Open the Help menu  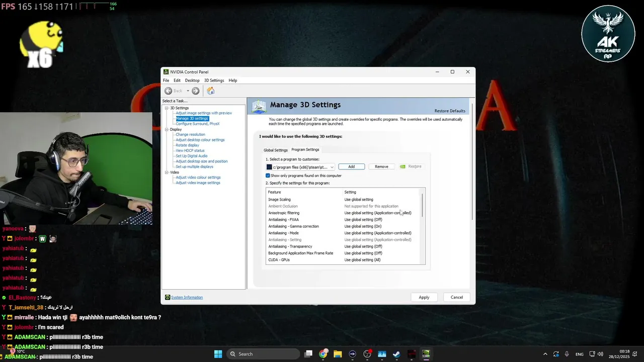pyautogui.click(x=232, y=80)
